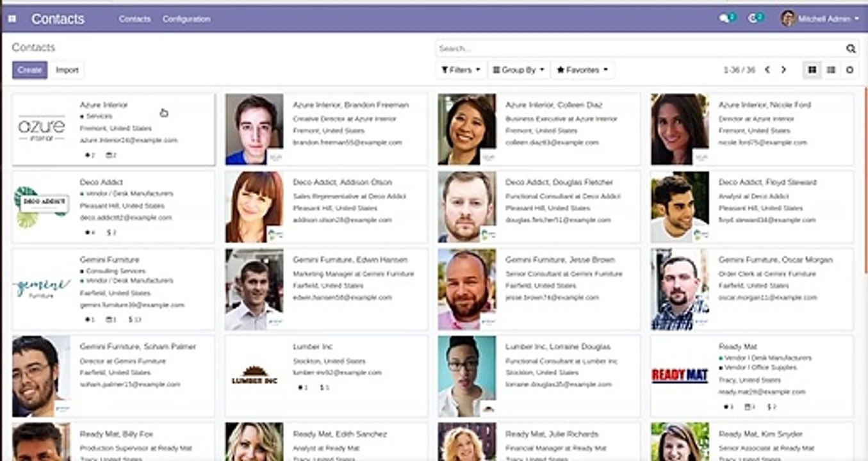This screenshot has height=461, width=868.
Task: Open Deco Addict, Addison Olson card title
Action: [x=342, y=182]
